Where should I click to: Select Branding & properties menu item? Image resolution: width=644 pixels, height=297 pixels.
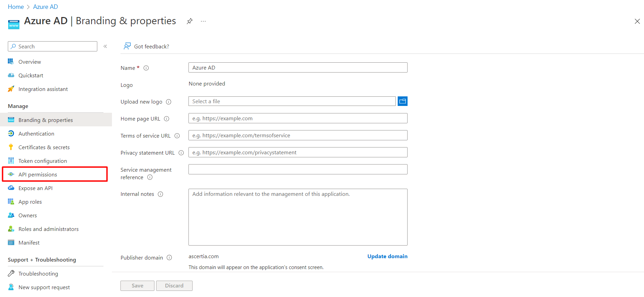56,120
